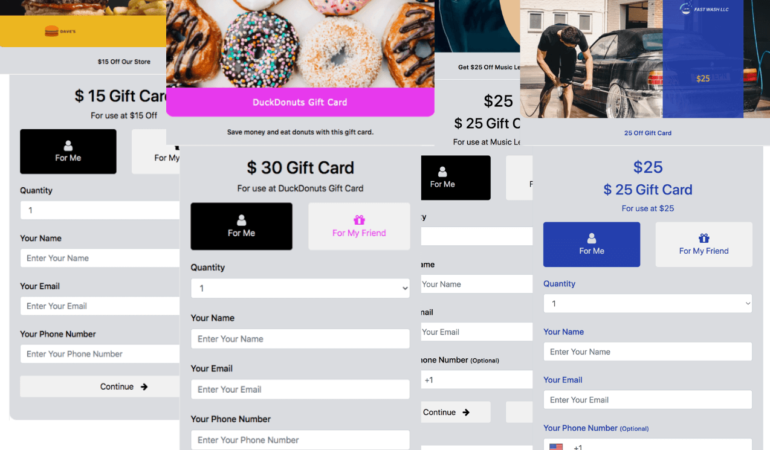Click arrow icon on $15 card Continue
The width and height of the screenshot is (770, 450).
click(x=144, y=387)
